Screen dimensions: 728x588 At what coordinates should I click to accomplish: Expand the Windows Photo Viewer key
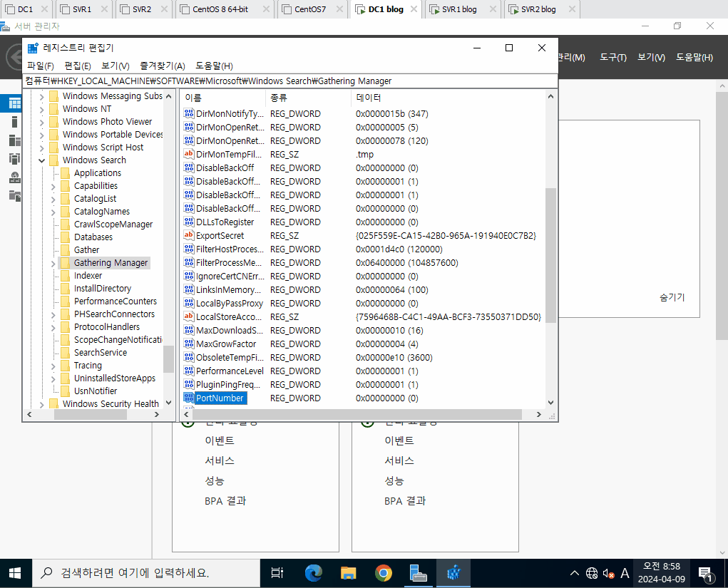(x=42, y=123)
